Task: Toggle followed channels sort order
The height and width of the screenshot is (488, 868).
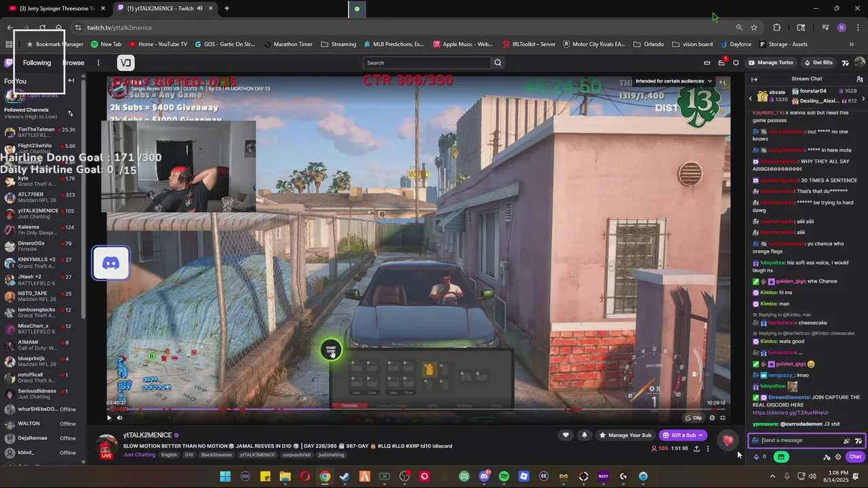Action: pyautogui.click(x=70, y=113)
